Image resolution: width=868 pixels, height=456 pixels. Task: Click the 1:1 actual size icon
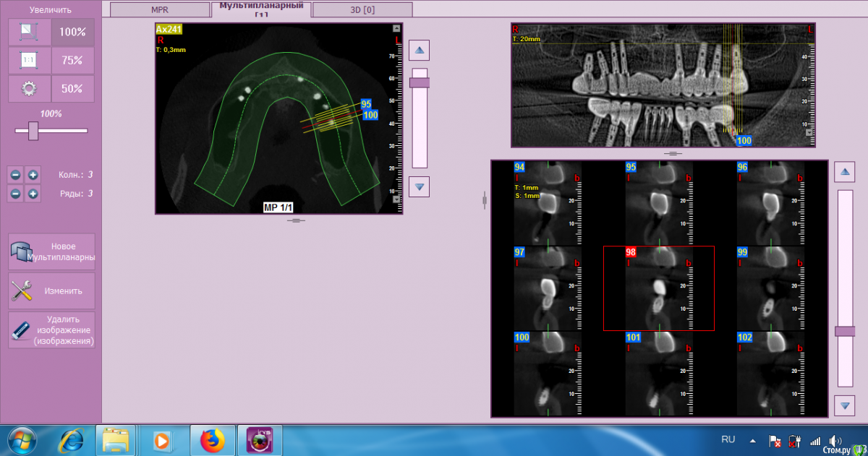click(29, 61)
